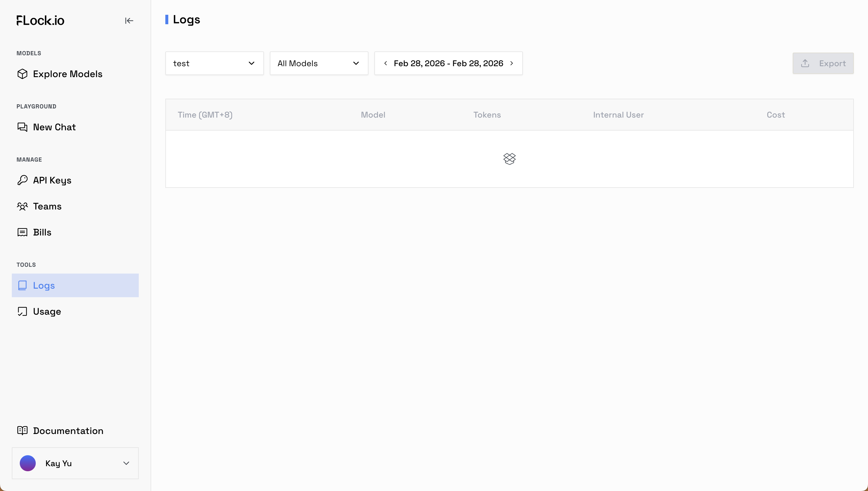Expand the Kay Yu account menu
The image size is (868, 491).
click(126, 463)
